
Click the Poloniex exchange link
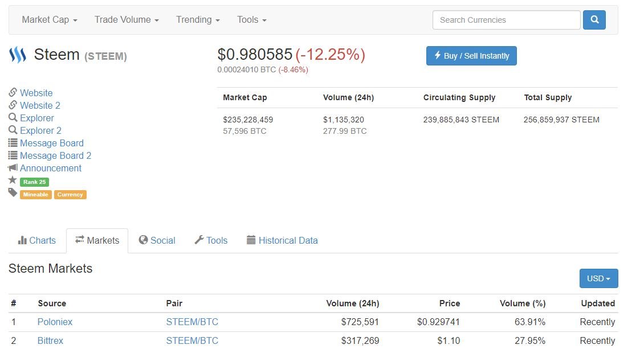[55, 322]
